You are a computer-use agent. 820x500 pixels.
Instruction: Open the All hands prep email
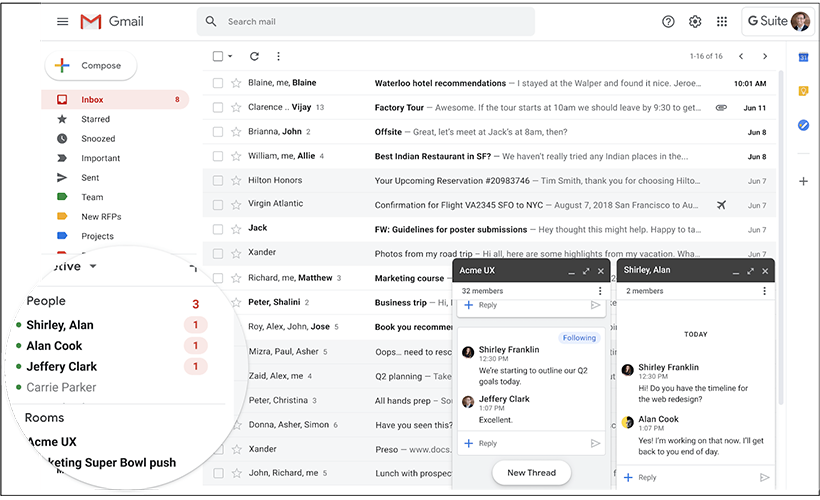pyautogui.click(x=403, y=401)
